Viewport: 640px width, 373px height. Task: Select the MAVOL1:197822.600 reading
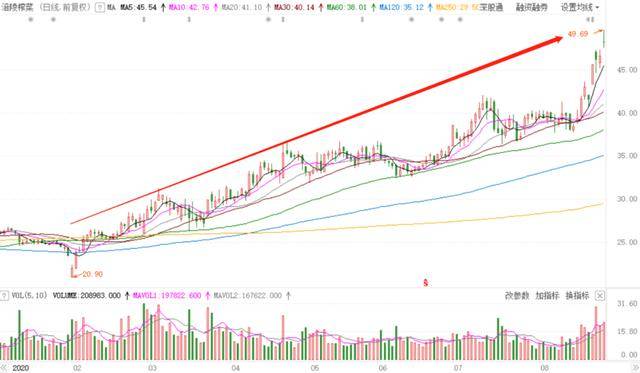[167, 295]
